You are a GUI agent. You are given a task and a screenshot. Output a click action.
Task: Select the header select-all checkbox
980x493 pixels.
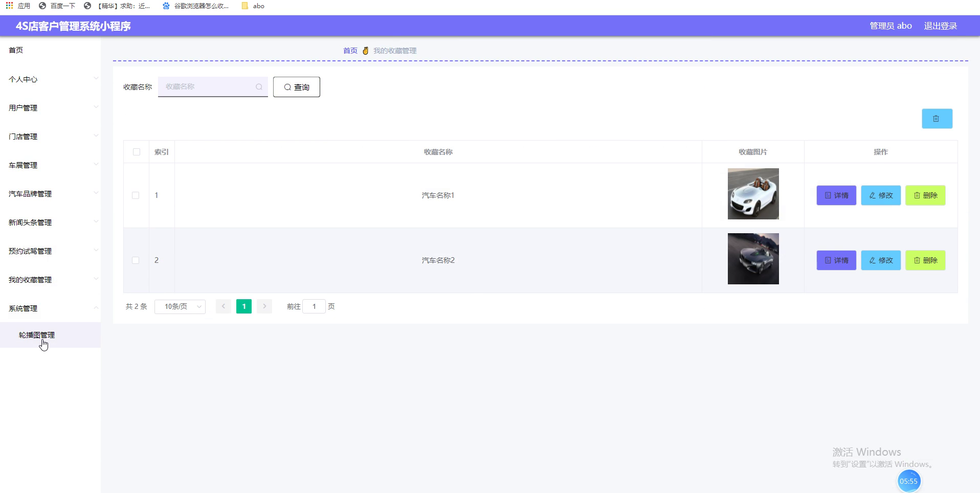tap(137, 152)
